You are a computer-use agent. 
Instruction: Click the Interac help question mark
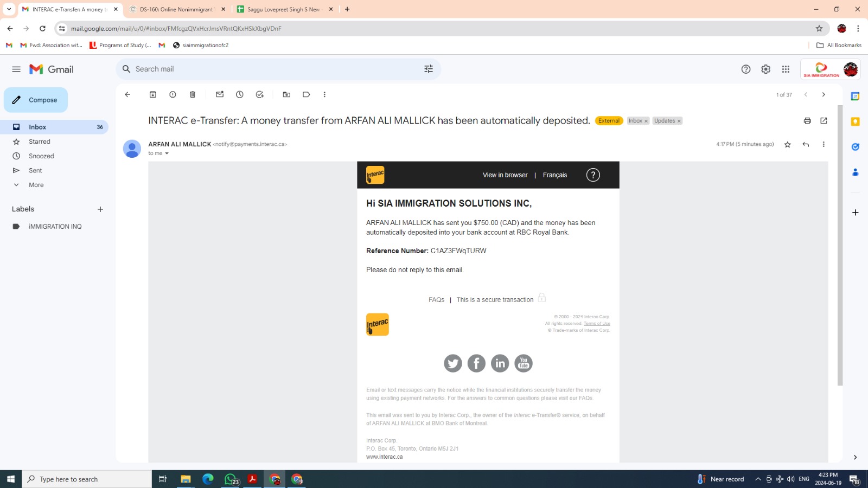point(593,175)
